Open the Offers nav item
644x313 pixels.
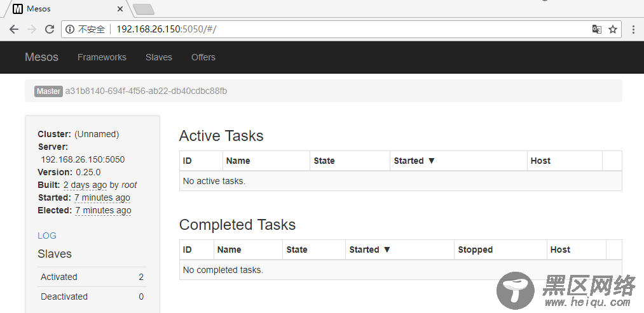(203, 57)
